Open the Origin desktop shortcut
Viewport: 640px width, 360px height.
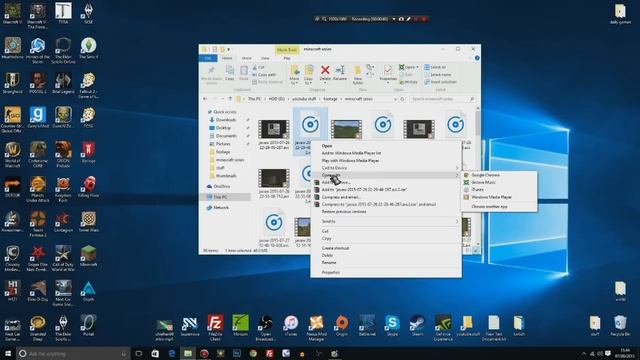pyautogui.click(x=342, y=325)
